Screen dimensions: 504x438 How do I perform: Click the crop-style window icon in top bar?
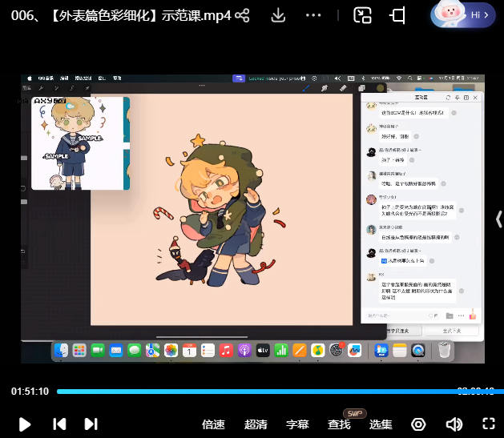pyautogui.click(x=397, y=15)
